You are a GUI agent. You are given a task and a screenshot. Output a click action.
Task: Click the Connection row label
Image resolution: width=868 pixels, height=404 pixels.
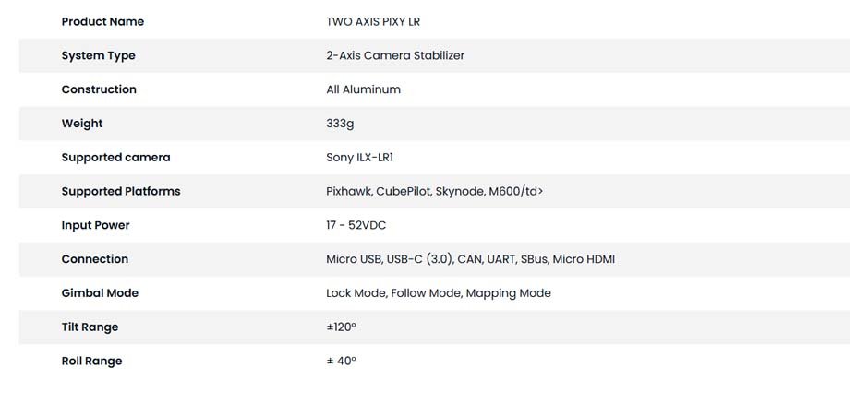pyautogui.click(x=95, y=259)
